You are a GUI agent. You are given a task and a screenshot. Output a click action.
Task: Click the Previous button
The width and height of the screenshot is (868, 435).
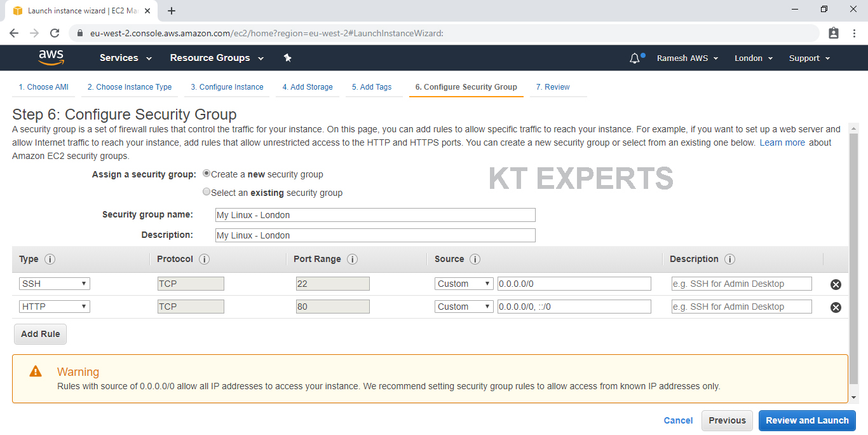pyautogui.click(x=727, y=420)
